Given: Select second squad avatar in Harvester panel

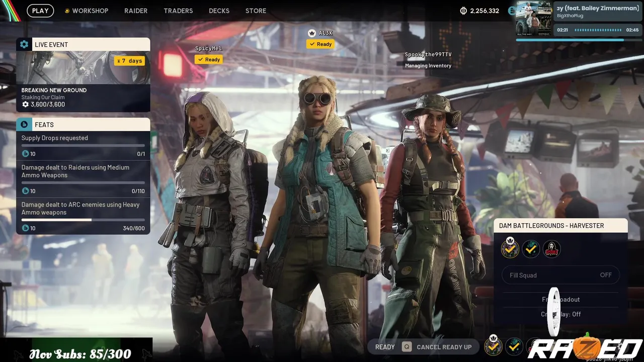Looking at the screenshot, I should point(531,248).
